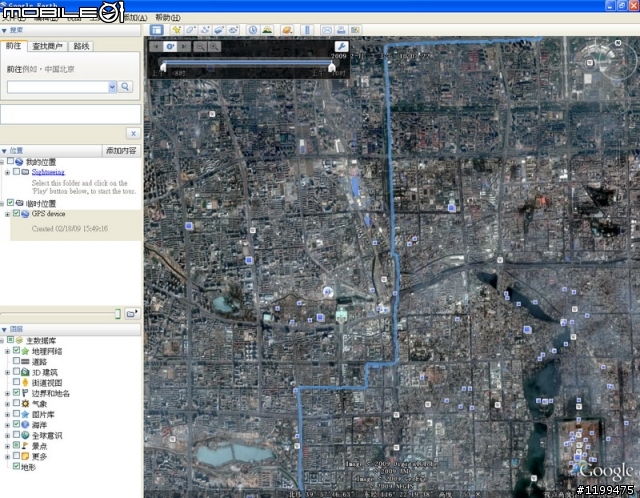640x498 pixels.
Task: Click the 添加内容 button
Action: point(121,151)
